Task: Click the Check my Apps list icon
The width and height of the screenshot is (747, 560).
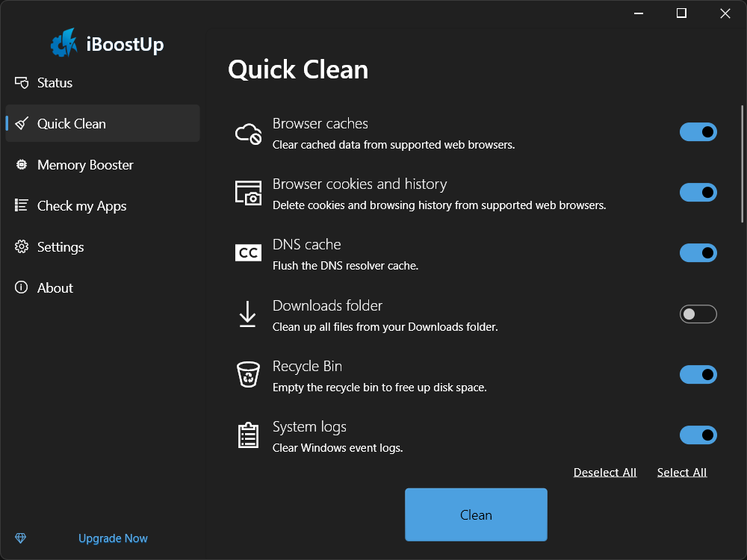Action: (x=22, y=205)
